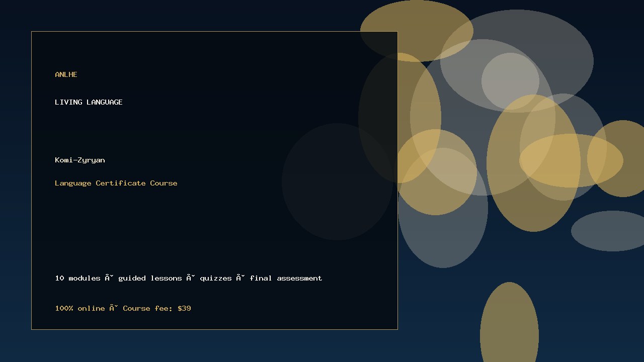Click the Komi-Zyryan title
Screen dimensions: 644x362
pyautogui.click(x=80, y=160)
